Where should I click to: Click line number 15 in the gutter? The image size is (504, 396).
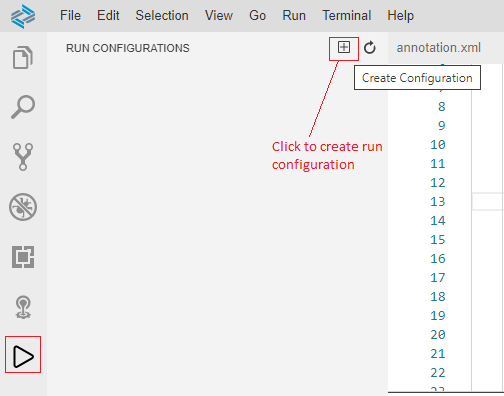(438, 240)
